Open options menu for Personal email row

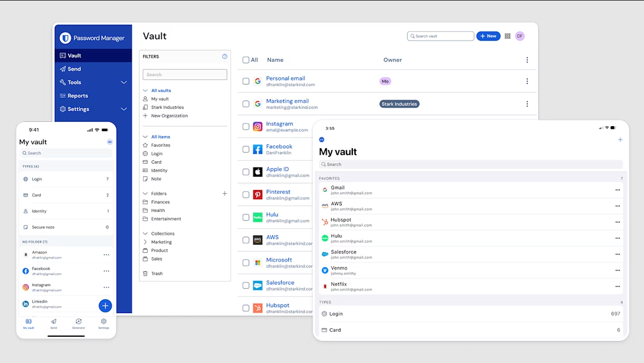click(x=527, y=81)
